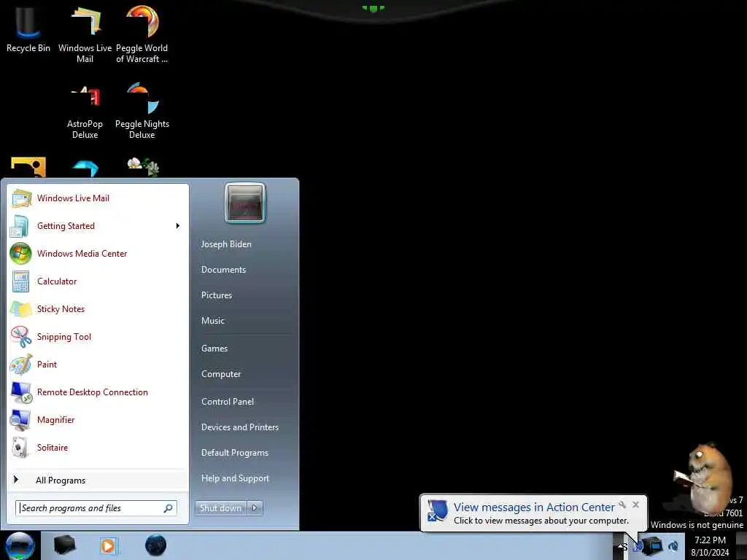Open Windows Live Mail icon in Start menu
Viewport: 747px width, 560px height.
coord(21,198)
